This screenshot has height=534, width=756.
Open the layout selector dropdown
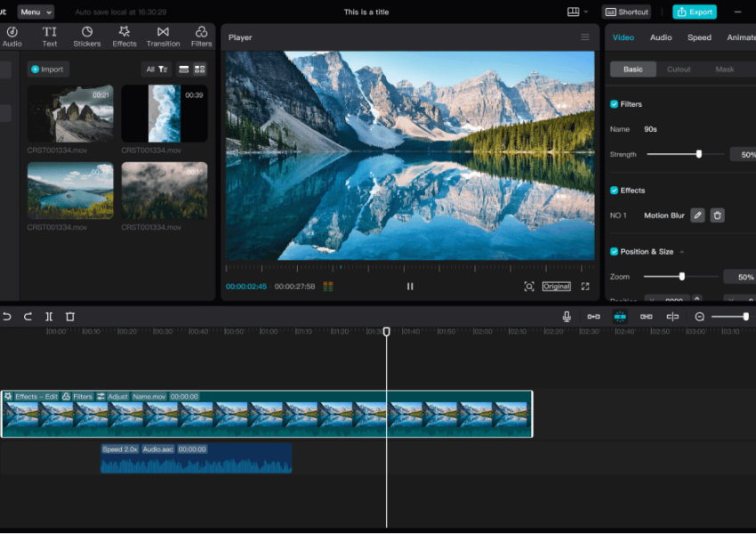click(577, 12)
